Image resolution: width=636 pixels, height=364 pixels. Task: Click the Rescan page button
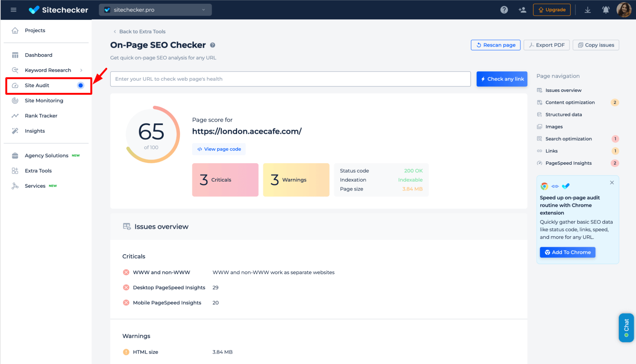(x=496, y=45)
